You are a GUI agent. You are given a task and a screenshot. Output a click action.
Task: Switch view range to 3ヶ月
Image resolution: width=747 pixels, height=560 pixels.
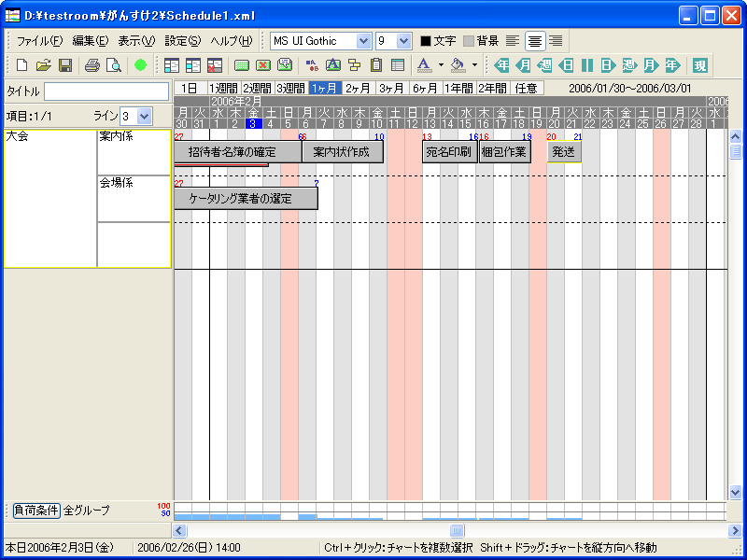(392, 88)
